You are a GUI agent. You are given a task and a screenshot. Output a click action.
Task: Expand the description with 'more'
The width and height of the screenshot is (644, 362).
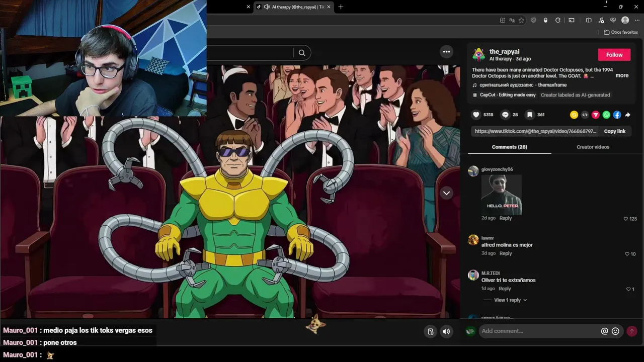click(622, 75)
